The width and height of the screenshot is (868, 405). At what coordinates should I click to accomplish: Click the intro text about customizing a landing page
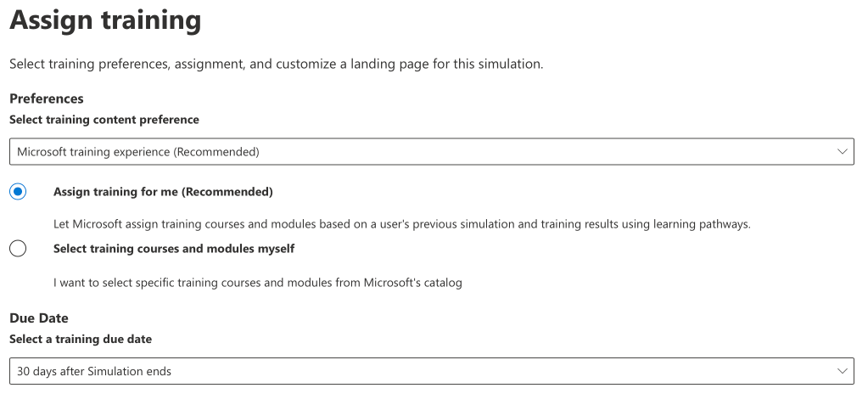click(276, 64)
